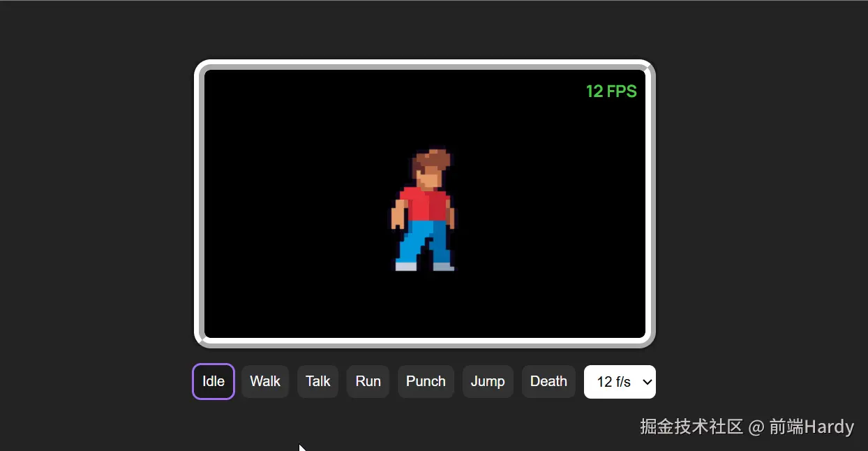Image resolution: width=868 pixels, height=451 pixels.
Task: Activate the Jump animation
Action: (x=488, y=381)
